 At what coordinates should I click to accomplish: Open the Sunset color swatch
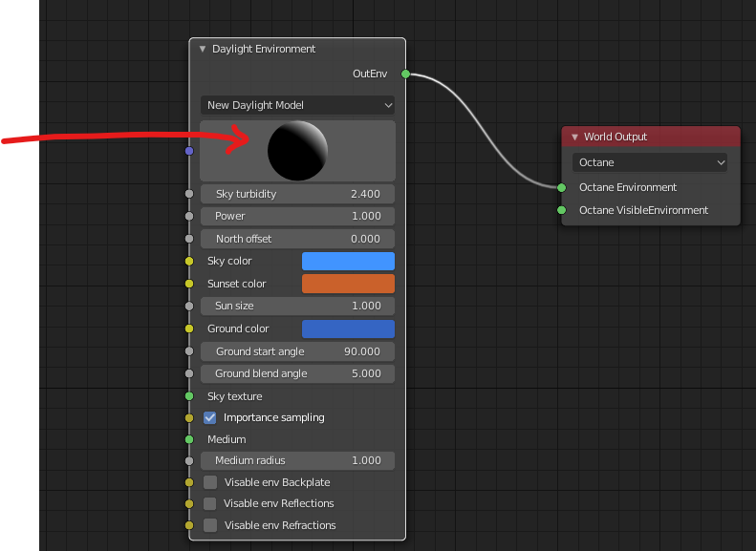coord(348,284)
